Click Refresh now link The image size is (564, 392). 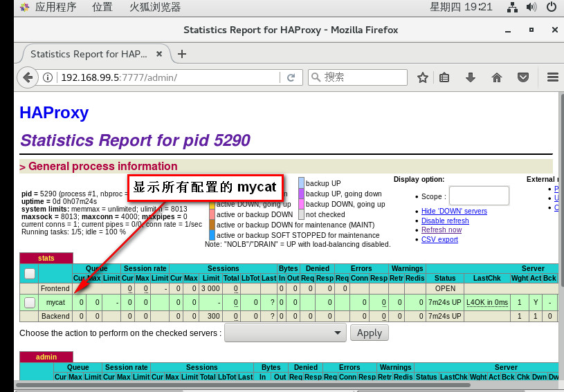pos(442,230)
